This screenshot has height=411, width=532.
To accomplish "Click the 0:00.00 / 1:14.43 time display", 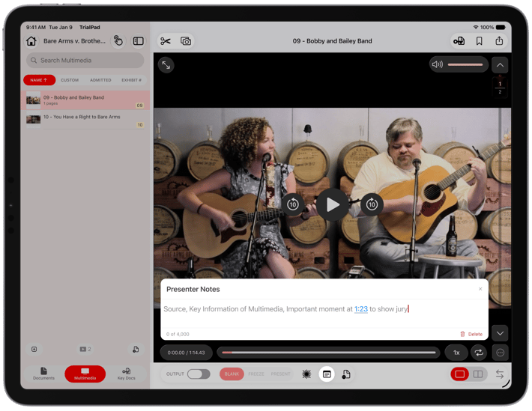I will tap(187, 353).
